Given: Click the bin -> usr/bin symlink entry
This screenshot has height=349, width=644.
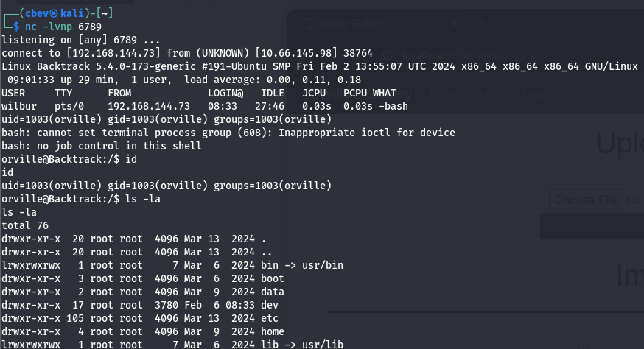Looking at the screenshot, I should click(302, 265).
